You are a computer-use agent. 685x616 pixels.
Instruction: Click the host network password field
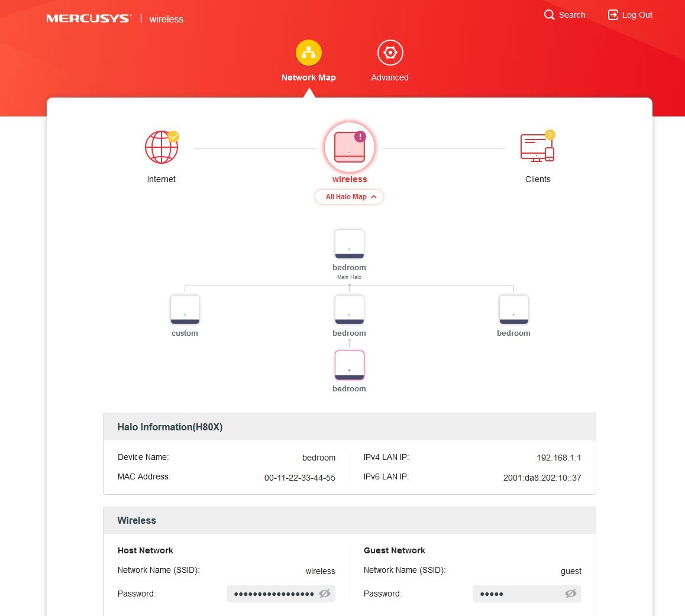[273, 594]
